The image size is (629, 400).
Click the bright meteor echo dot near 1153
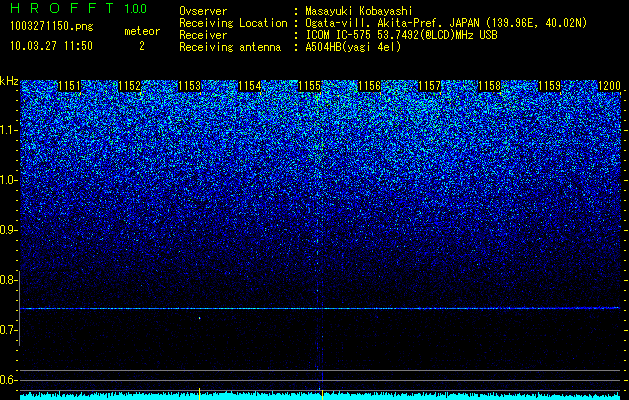pyautogui.click(x=199, y=318)
